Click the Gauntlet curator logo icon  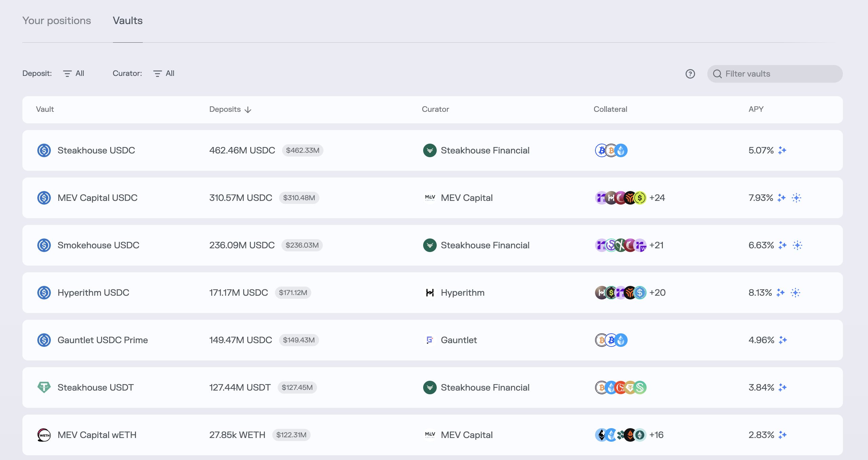(430, 340)
